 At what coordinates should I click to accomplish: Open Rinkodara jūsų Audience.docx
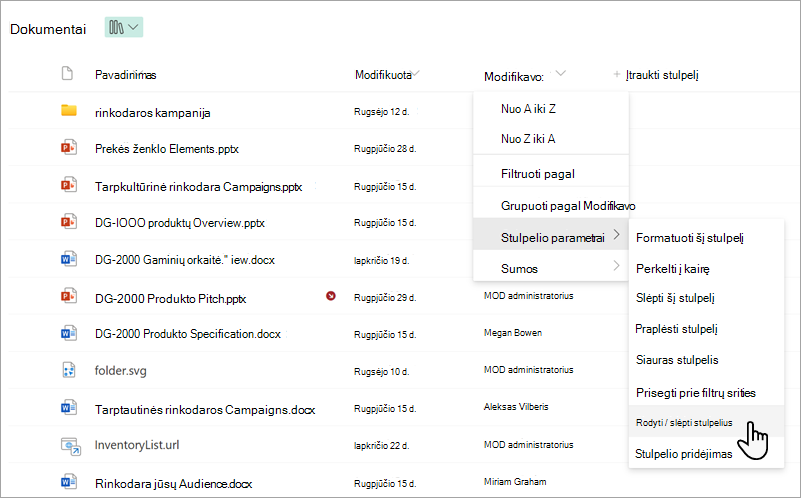173,483
